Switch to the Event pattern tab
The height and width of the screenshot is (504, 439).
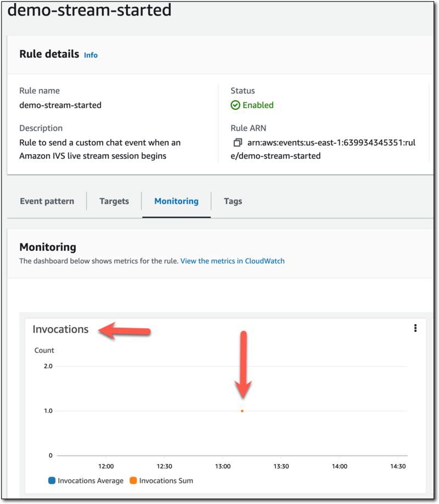click(47, 201)
